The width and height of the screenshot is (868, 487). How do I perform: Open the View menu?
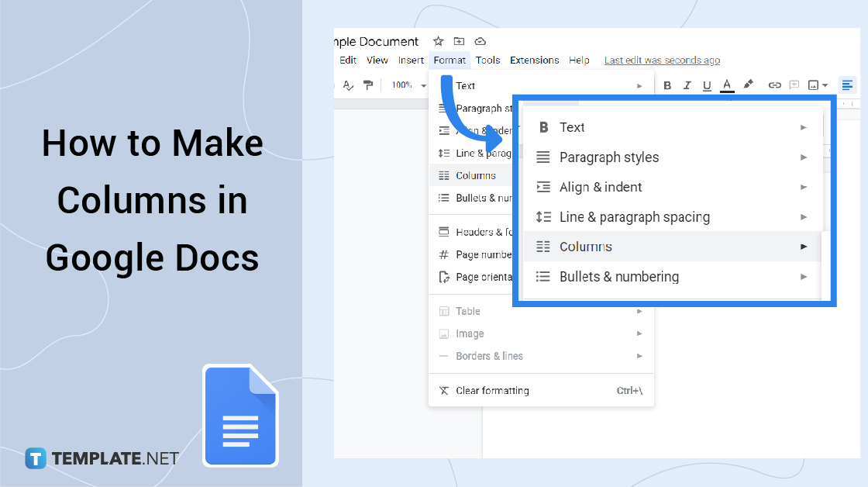tap(377, 60)
